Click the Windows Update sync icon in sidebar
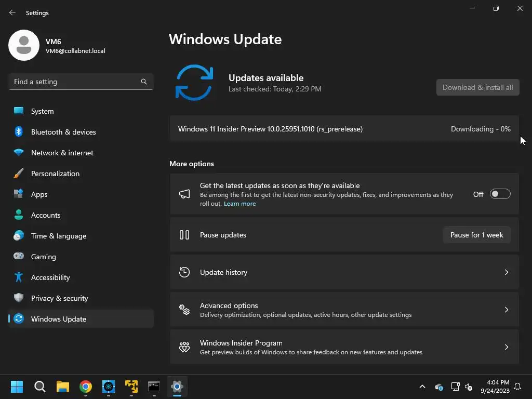The image size is (532, 399). [19, 318]
